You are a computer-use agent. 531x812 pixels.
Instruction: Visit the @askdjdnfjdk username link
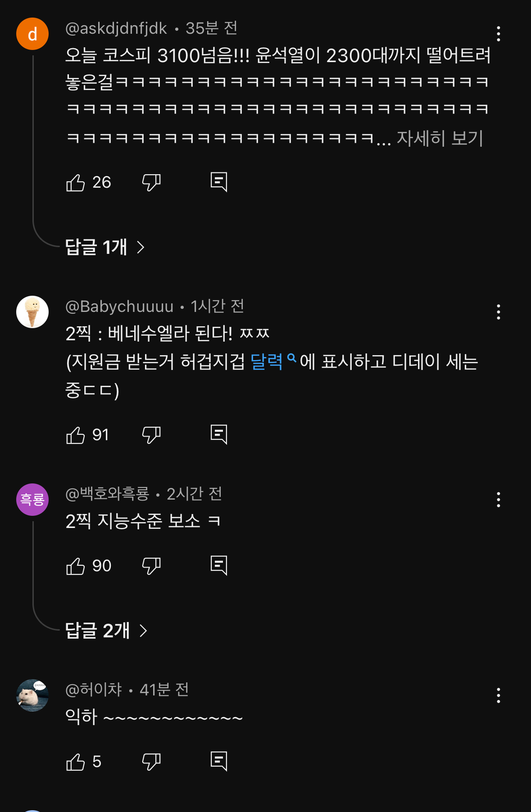(x=116, y=28)
